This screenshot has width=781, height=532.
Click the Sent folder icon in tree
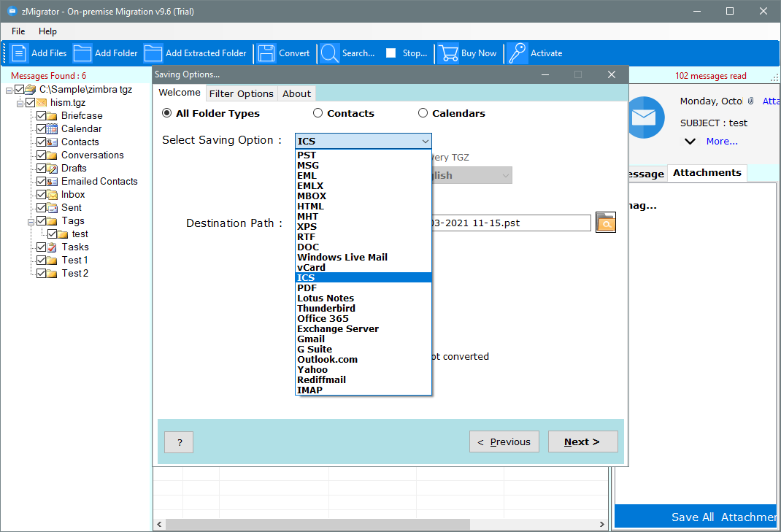52,208
